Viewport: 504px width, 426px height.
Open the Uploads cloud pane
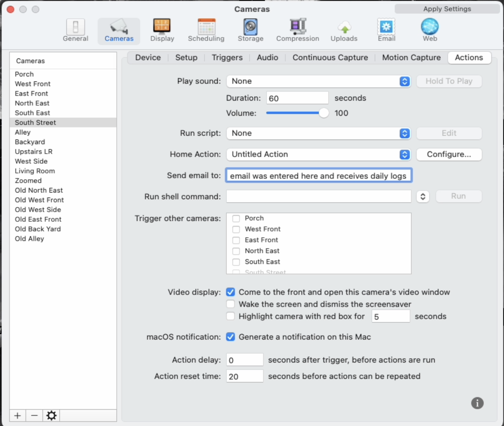point(344,30)
